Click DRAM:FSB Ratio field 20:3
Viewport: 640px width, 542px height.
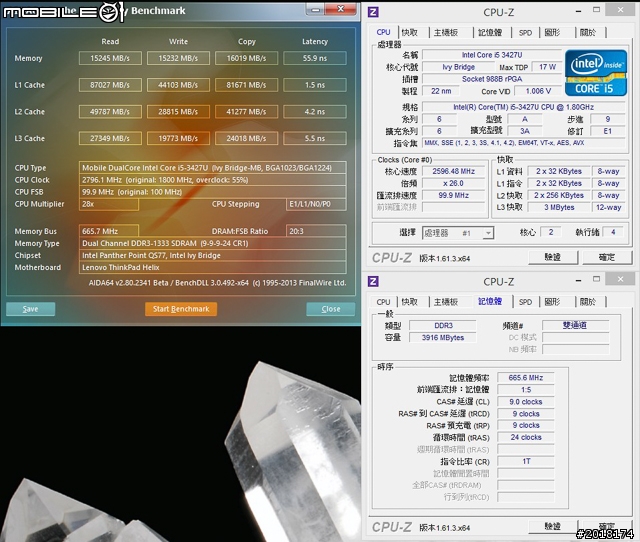click(x=316, y=231)
